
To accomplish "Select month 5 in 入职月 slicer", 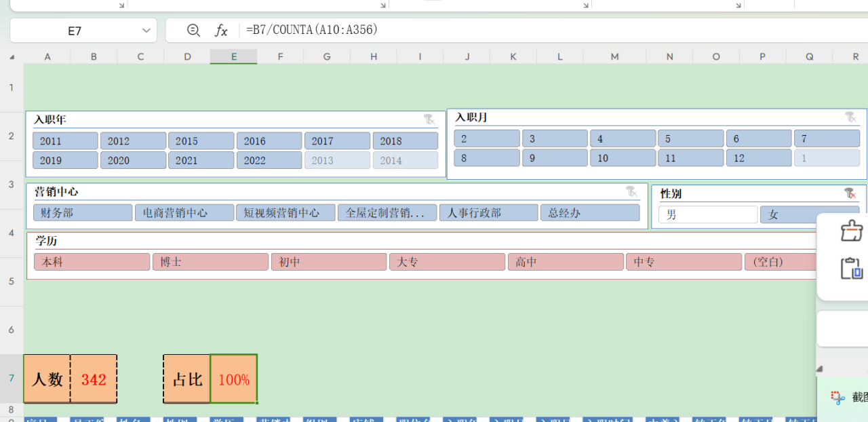I will 691,138.
